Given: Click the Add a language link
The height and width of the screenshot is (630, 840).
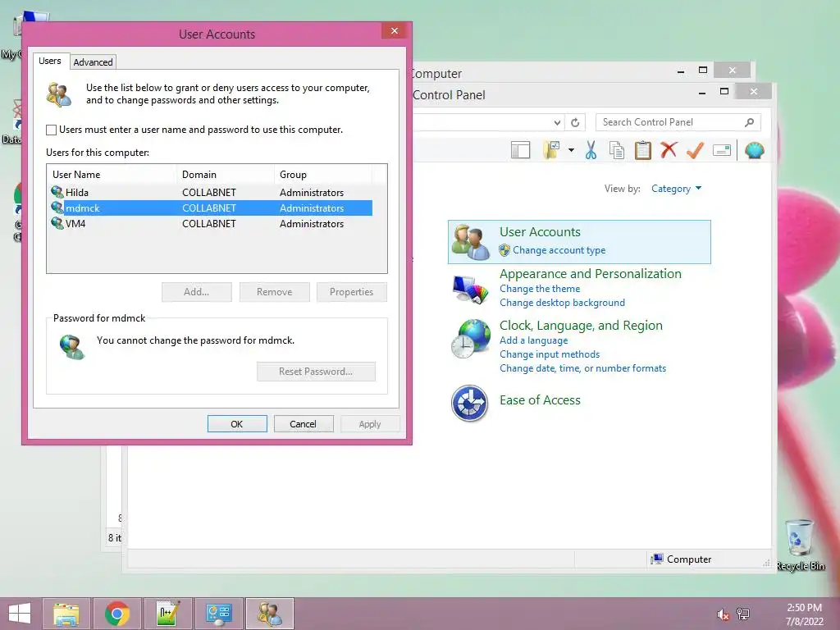Looking at the screenshot, I should pos(533,340).
